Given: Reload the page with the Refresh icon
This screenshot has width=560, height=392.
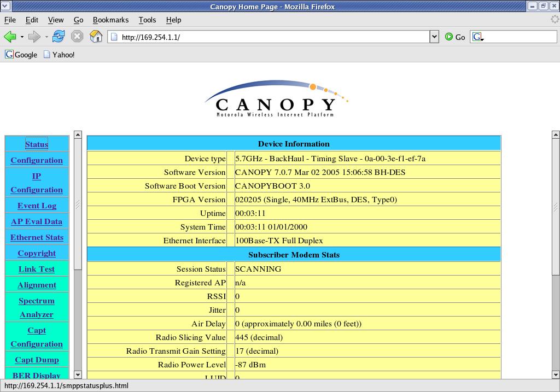Looking at the screenshot, I should click(59, 37).
